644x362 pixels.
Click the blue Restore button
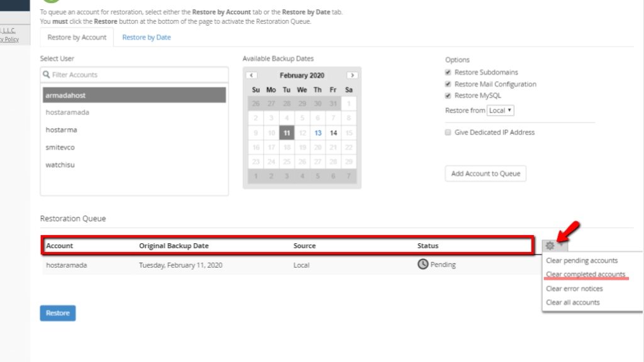coord(58,313)
